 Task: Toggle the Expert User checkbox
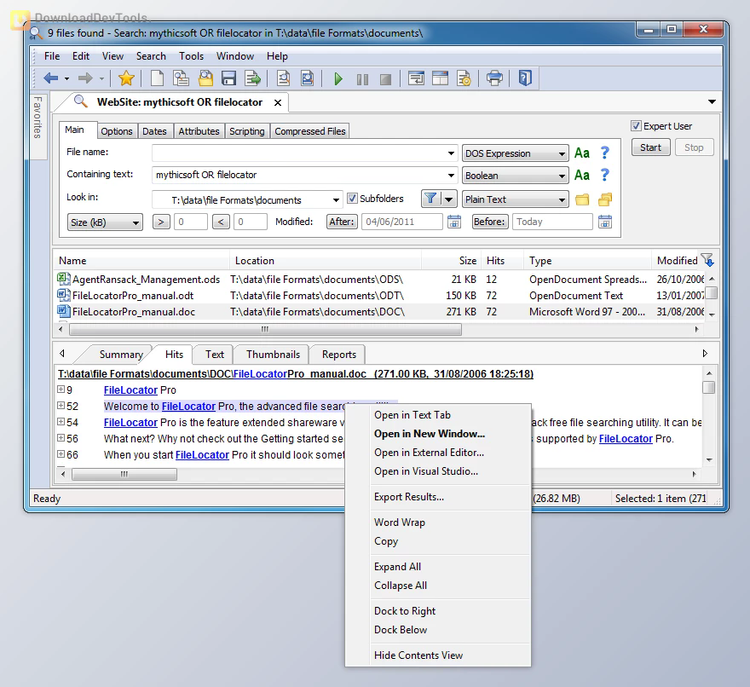pos(636,126)
